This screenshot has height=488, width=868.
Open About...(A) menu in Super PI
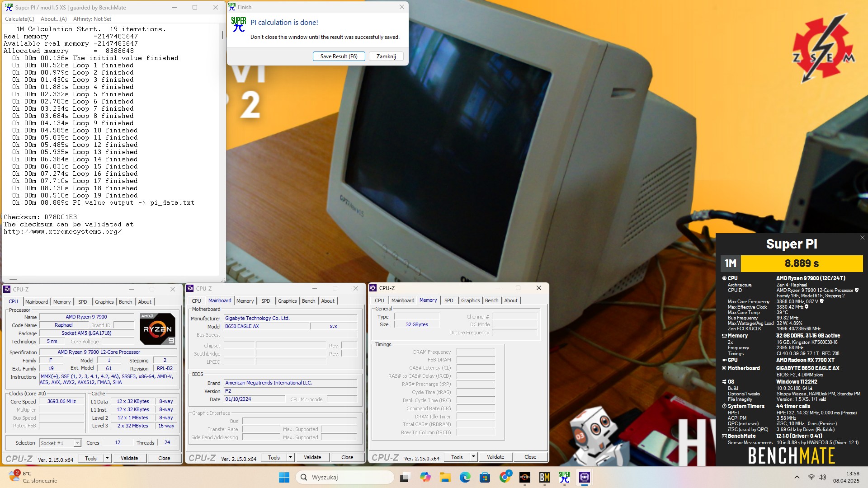pyautogui.click(x=54, y=19)
